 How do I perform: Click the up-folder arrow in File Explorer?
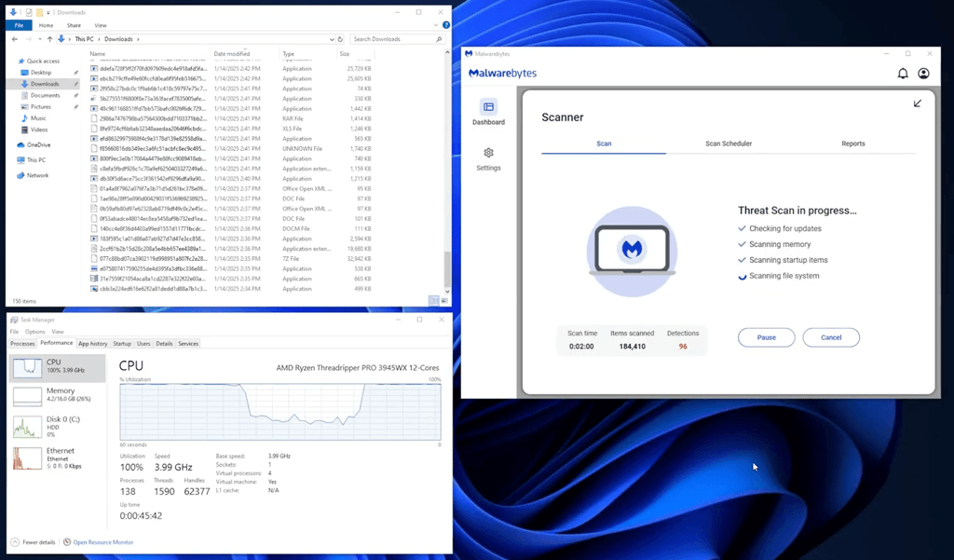(50, 39)
